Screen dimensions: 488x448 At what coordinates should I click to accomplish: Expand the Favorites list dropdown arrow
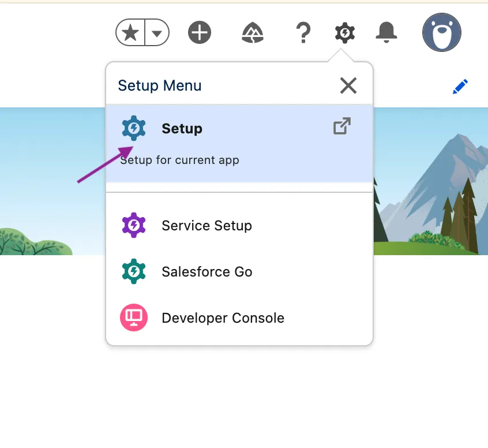point(156,33)
